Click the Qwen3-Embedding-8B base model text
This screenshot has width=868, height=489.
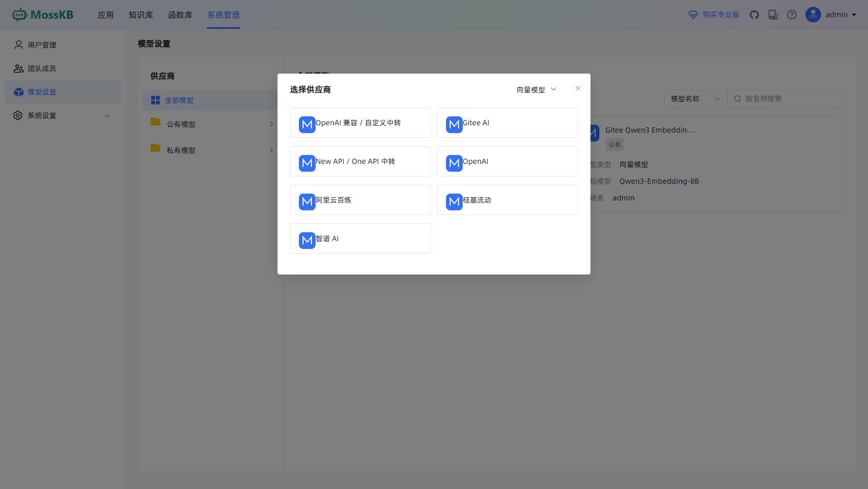coord(659,181)
